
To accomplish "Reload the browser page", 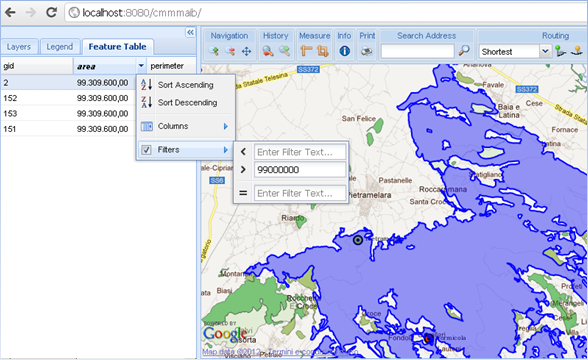I will 51,12.
